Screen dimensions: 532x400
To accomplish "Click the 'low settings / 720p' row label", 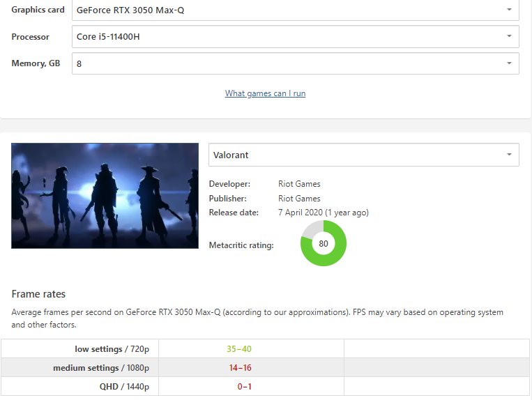I will click(x=112, y=349).
